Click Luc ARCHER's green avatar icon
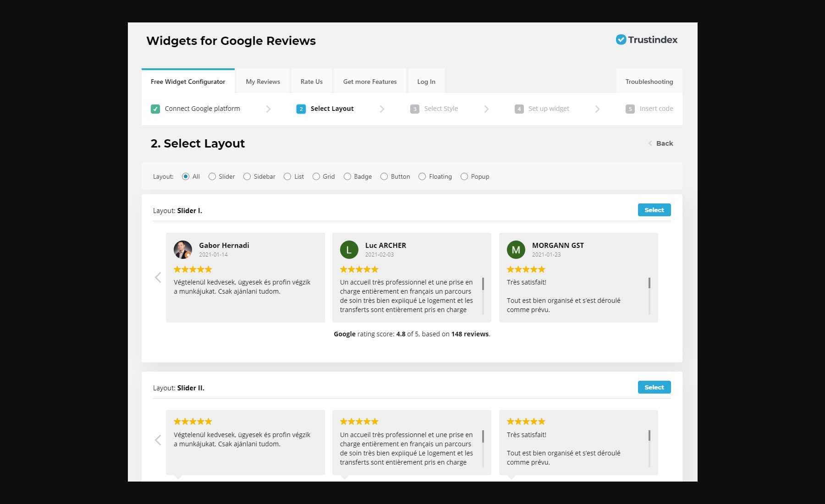This screenshot has height=504, width=825. point(349,250)
